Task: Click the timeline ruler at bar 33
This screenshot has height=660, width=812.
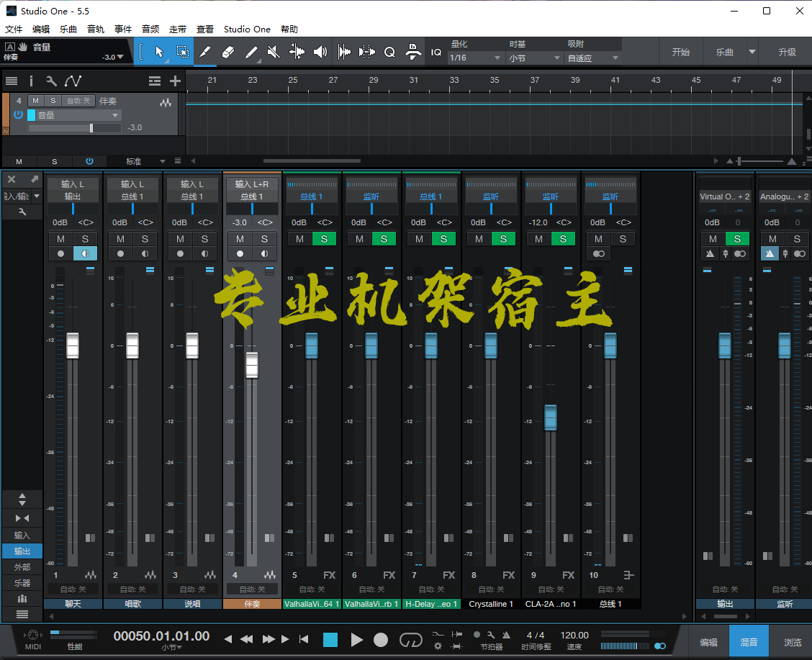Action: 454,81
